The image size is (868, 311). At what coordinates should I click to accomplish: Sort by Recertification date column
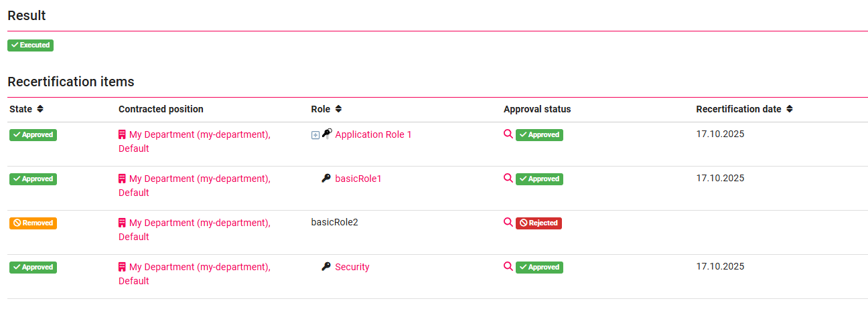(790, 109)
